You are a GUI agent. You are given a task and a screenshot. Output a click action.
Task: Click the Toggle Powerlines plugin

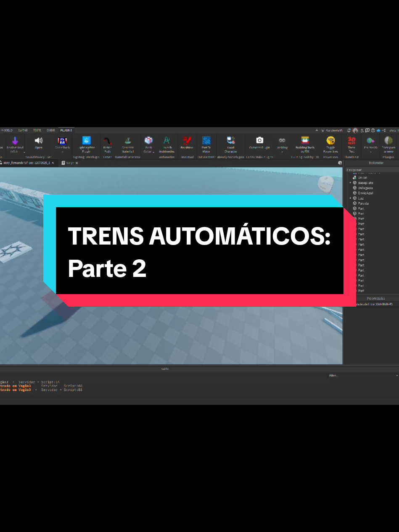[330, 144]
